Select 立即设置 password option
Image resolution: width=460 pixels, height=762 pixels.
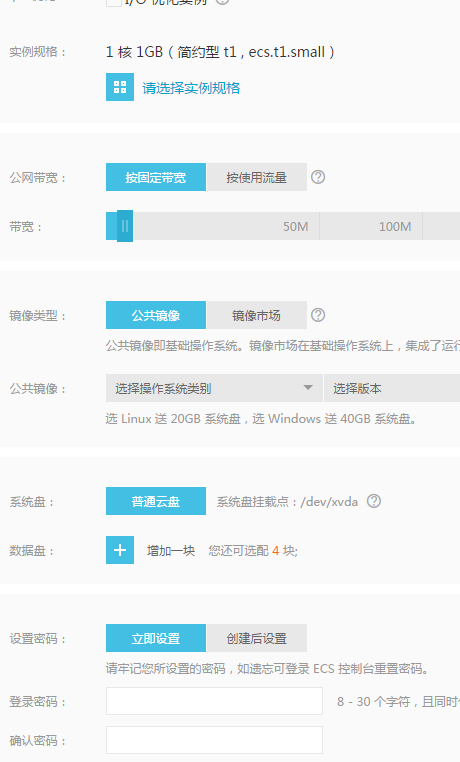(156, 638)
